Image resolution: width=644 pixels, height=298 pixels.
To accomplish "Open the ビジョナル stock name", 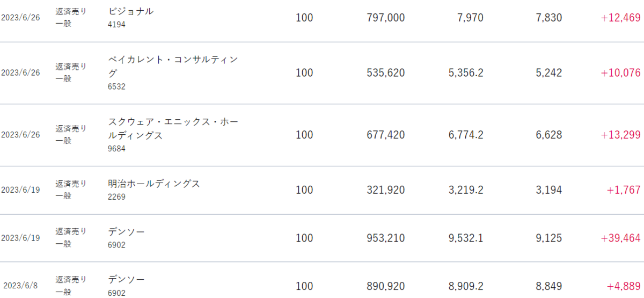I will (130, 11).
